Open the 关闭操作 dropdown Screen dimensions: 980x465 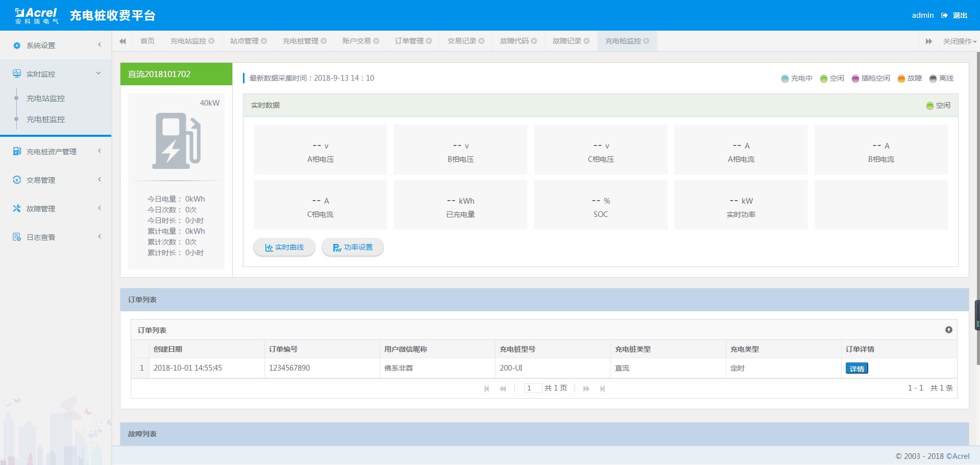coord(959,41)
